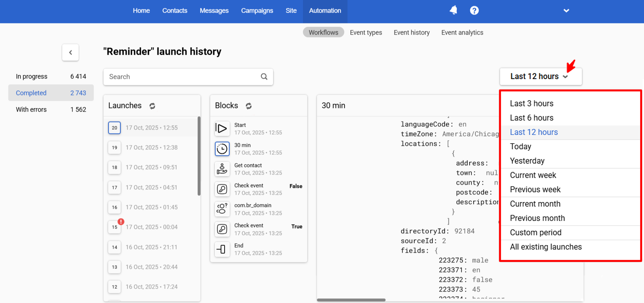The height and width of the screenshot is (303, 644).
Task: Open launch number 16
Action: [114, 207]
